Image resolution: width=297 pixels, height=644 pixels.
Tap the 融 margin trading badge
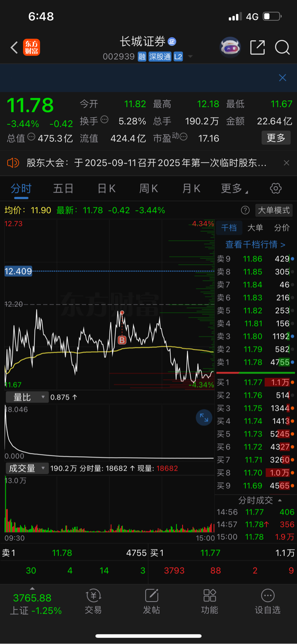(142, 57)
